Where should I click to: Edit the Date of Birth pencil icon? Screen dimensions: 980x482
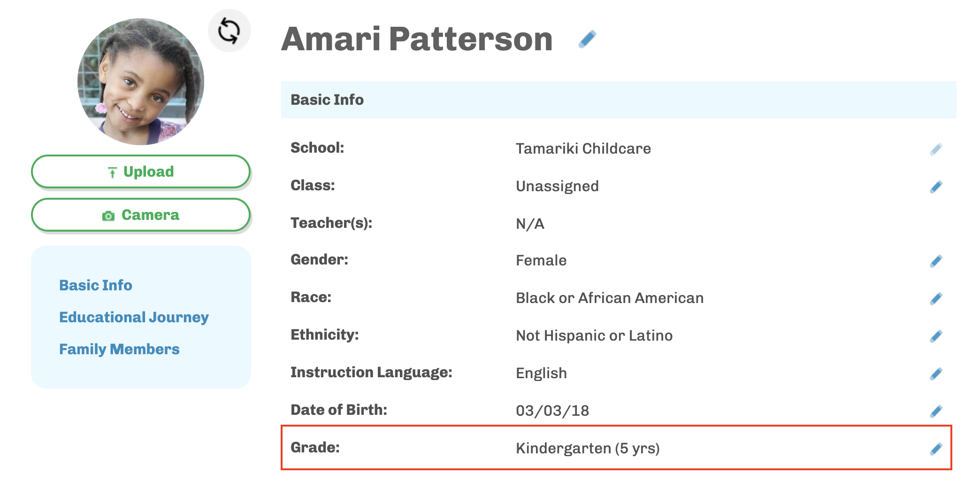[936, 412]
